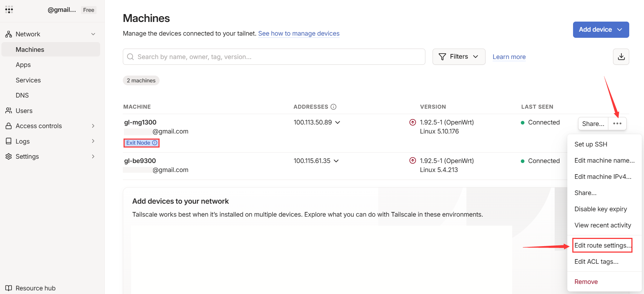Focus the machine search field
644x294 pixels.
[x=274, y=57]
